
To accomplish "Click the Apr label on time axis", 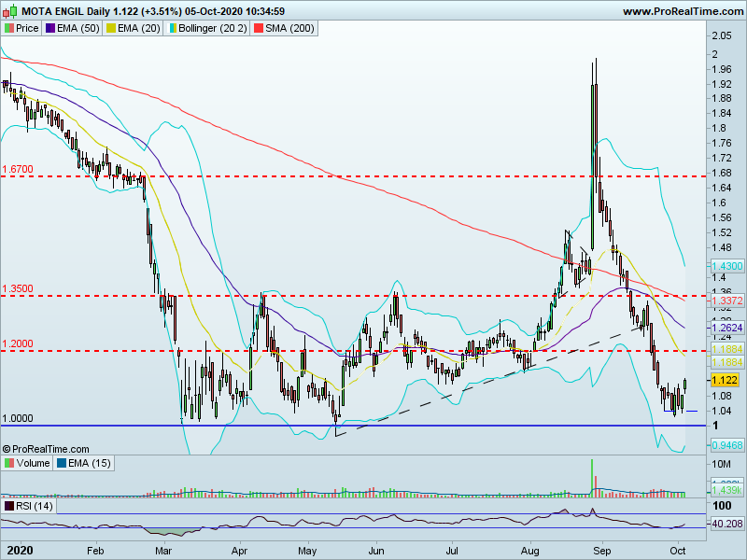I will [x=239, y=551].
